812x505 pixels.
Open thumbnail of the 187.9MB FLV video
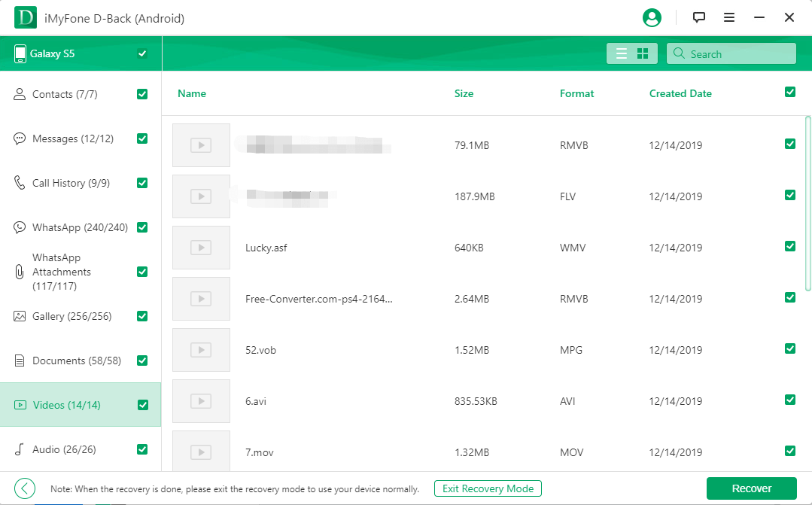point(201,196)
